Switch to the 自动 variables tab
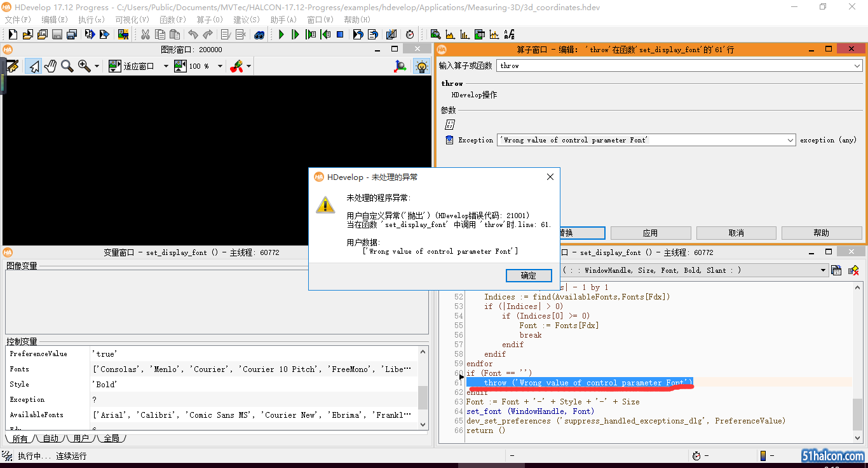This screenshot has height=468, width=868. pos(50,438)
